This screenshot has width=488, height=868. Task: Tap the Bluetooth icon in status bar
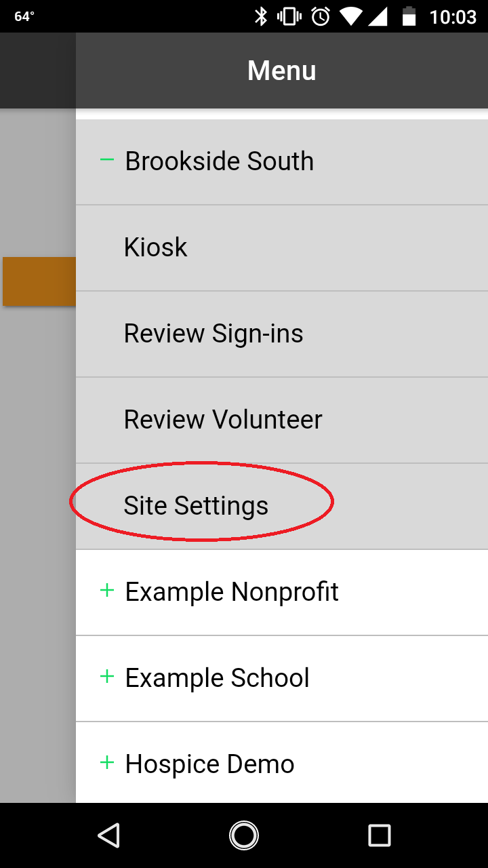(261, 16)
